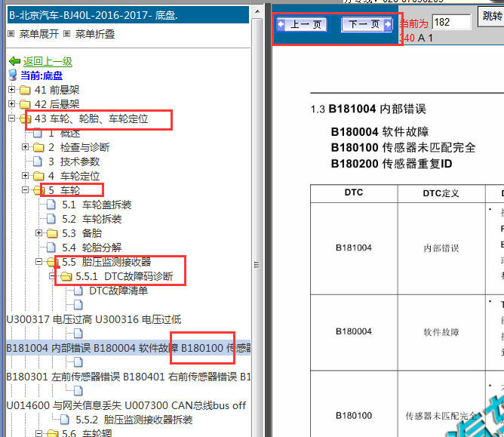The width and height of the screenshot is (504, 437).
Task: Click folder icon beside 5.3 备胎
Action: (52, 233)
